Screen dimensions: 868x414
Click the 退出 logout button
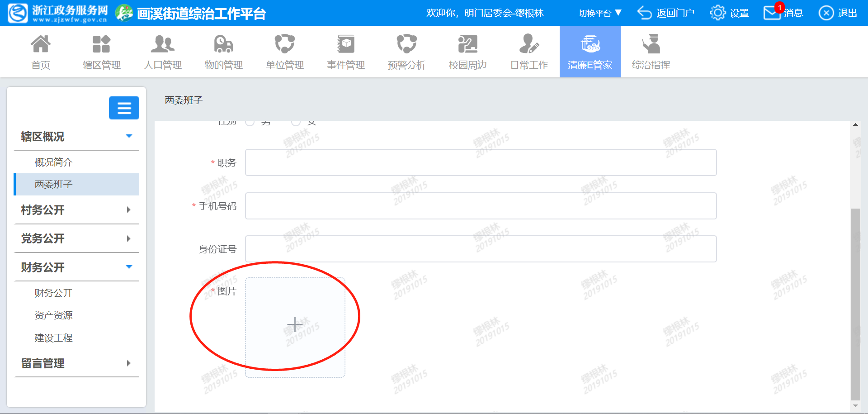(838, 13)
